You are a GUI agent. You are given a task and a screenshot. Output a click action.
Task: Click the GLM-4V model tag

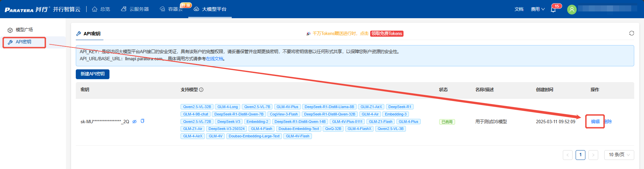pyautogui.click(x=216, y=136)
